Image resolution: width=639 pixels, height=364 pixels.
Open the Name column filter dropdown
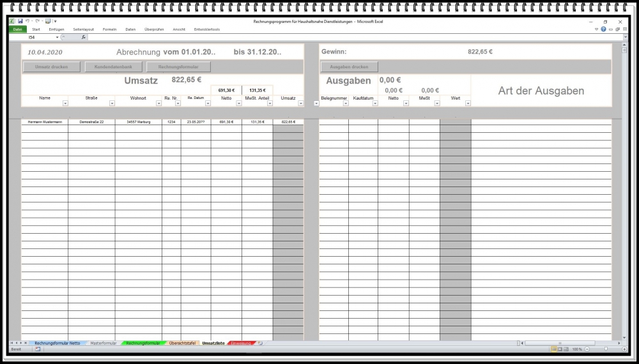65,103
